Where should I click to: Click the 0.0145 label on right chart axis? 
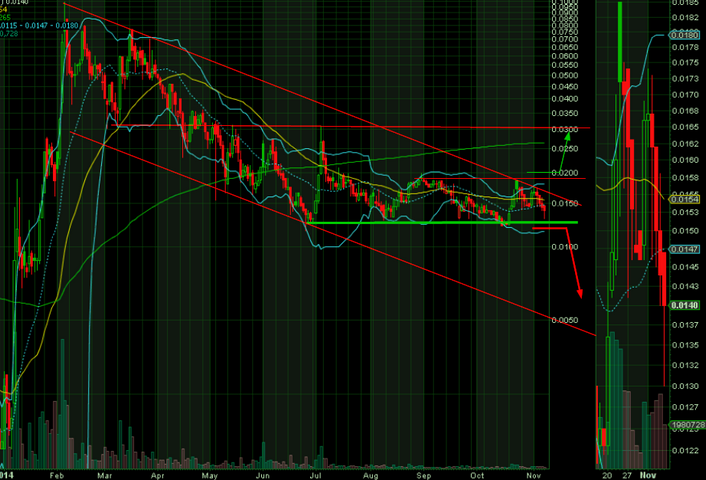coord(685,267)
